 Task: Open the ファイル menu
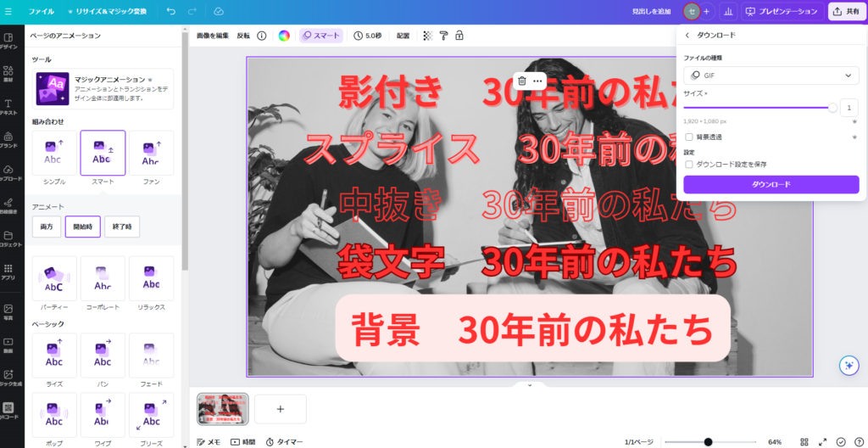click(x=42, y=11)
